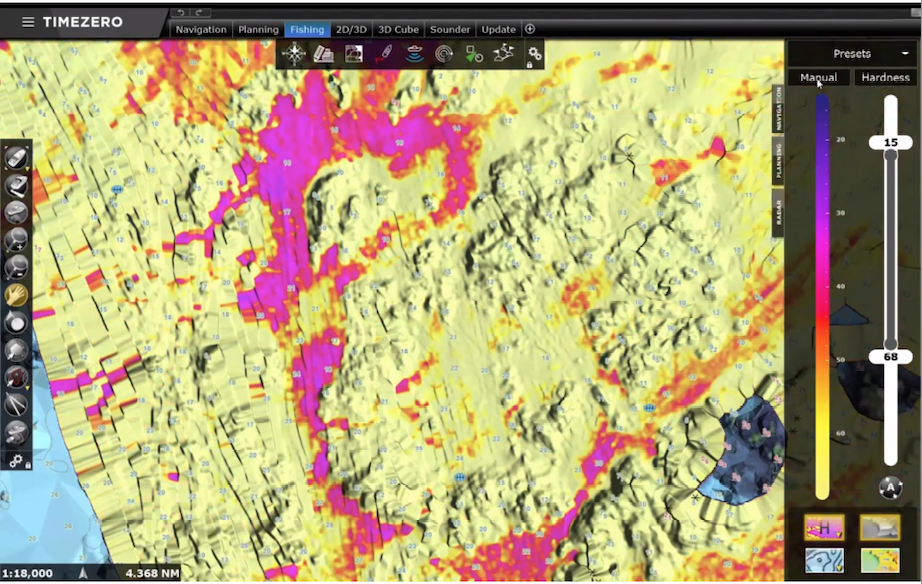Click the Hardness button
The image size is (922, 584).
[x=885, y=77]
